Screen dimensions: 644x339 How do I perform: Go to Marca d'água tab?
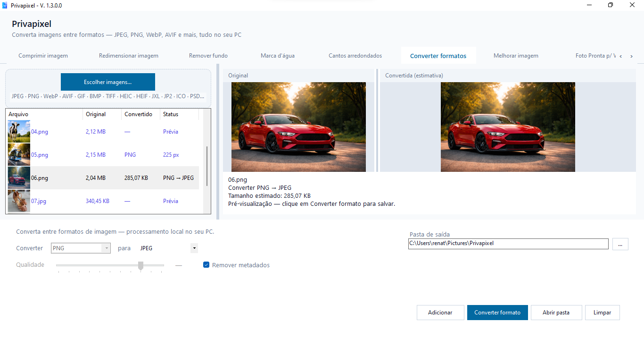278,56
